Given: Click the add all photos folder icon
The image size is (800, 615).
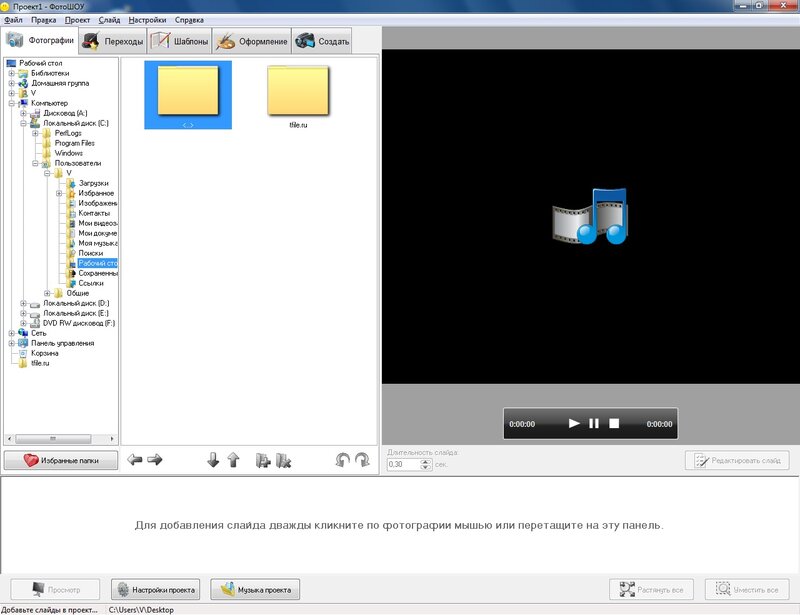Looking at the screenshot, I should (x=263, y=460).
